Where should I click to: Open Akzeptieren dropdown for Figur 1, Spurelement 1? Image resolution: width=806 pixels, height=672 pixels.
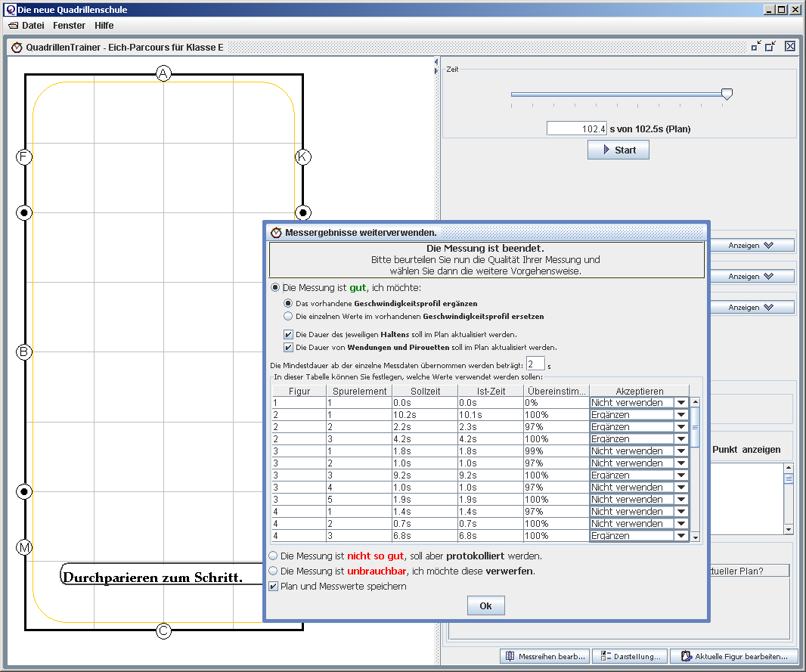click(681, 403)
